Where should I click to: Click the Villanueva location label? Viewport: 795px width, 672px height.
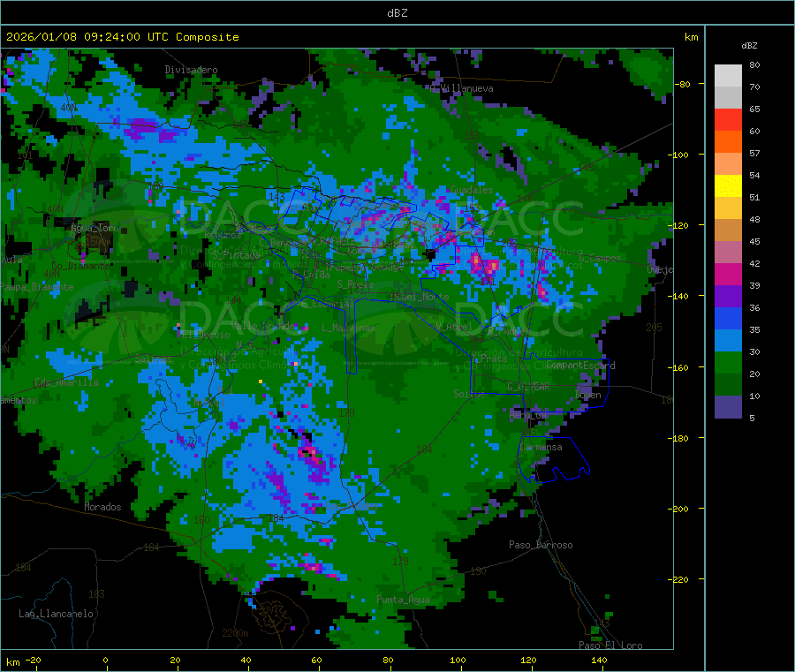click(x=466, y=88)
